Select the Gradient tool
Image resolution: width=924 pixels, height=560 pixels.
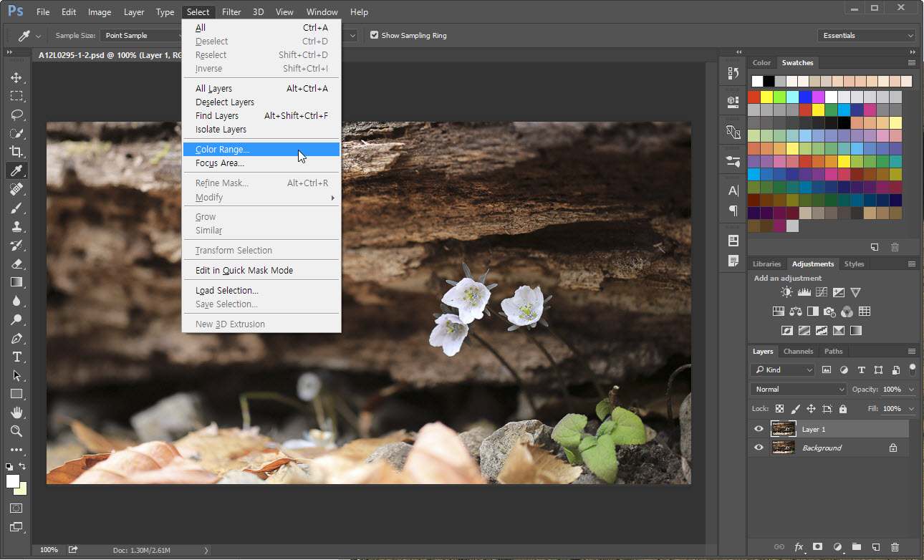[x=16, y=282]
